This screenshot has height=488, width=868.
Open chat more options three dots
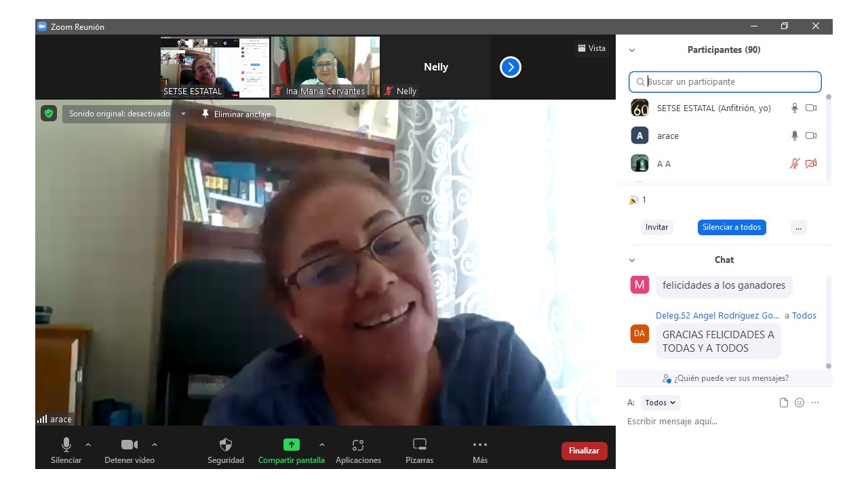pos(815,403)
